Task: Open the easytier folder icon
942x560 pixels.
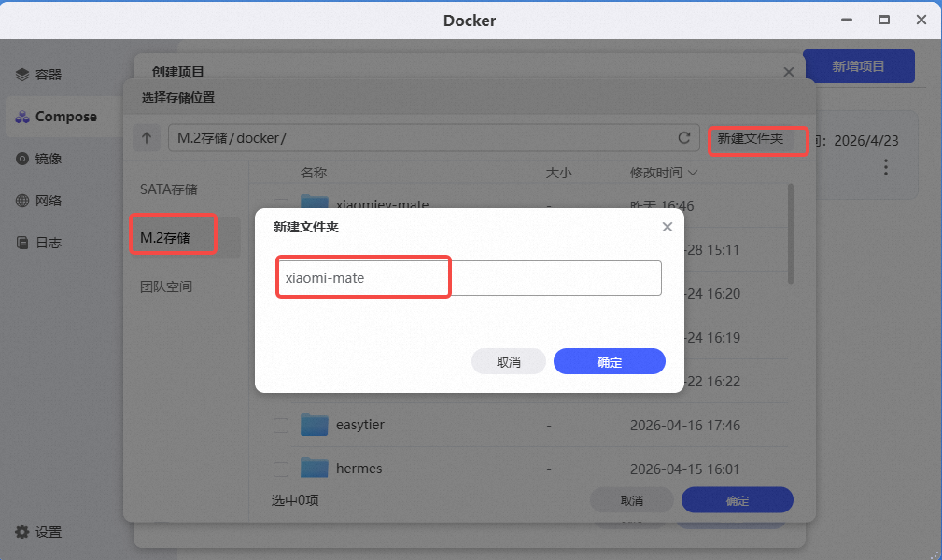Action: click(x=315, y=425)
